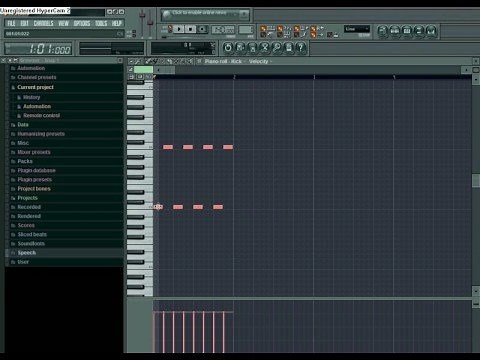480x360 pixels.
Task: Expand the Channel presets folder
Action: click(37, 77)
